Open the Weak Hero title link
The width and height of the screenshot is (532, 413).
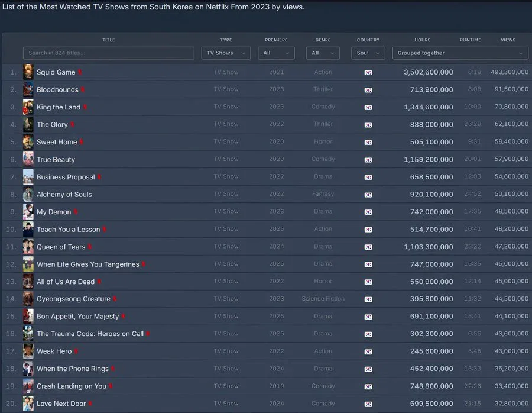pyautogui.click(x=54, y=351)
